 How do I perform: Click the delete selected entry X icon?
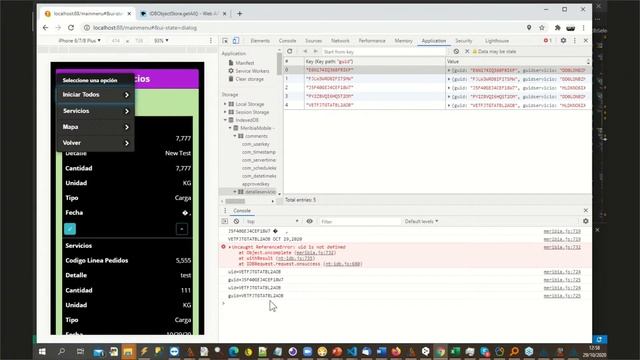pyautogui.click(x=467, y=51)
